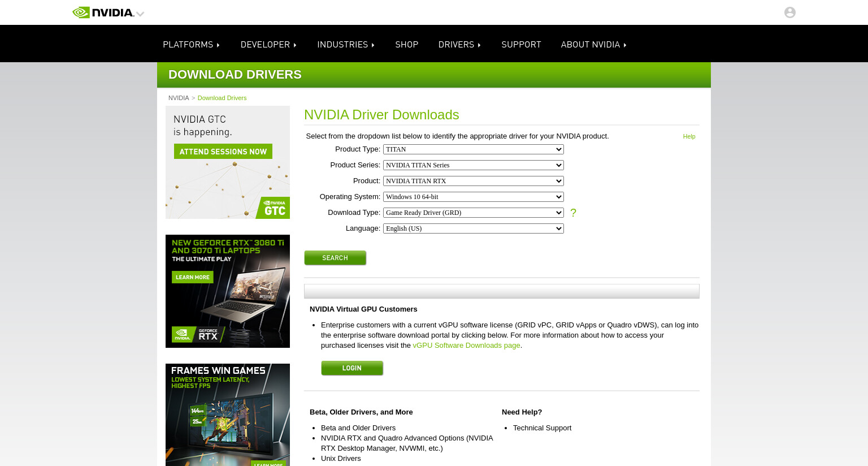This screenshot has width=868, height=466.
Task: Open the Unix Drivers link
Action: pyautogui.click(x=341, y=459)
